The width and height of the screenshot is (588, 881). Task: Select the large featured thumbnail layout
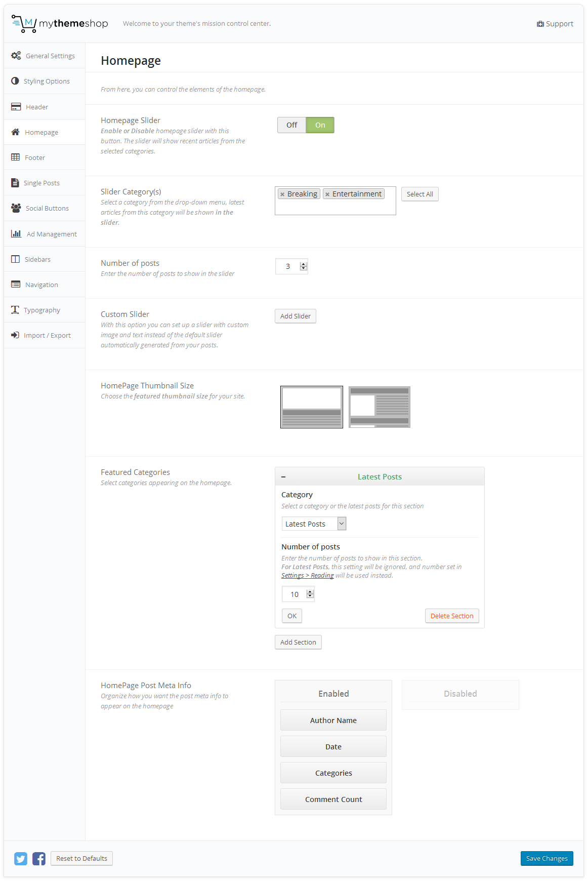312,407
